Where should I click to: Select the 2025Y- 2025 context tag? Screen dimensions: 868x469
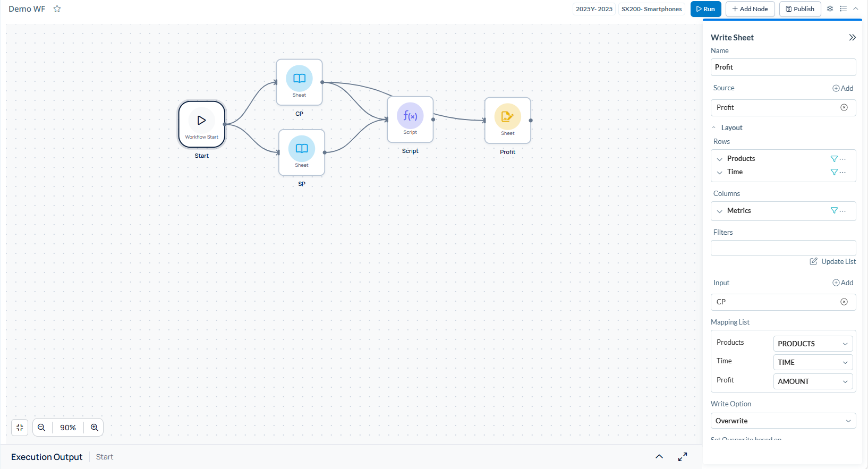(x=594, y=9)
